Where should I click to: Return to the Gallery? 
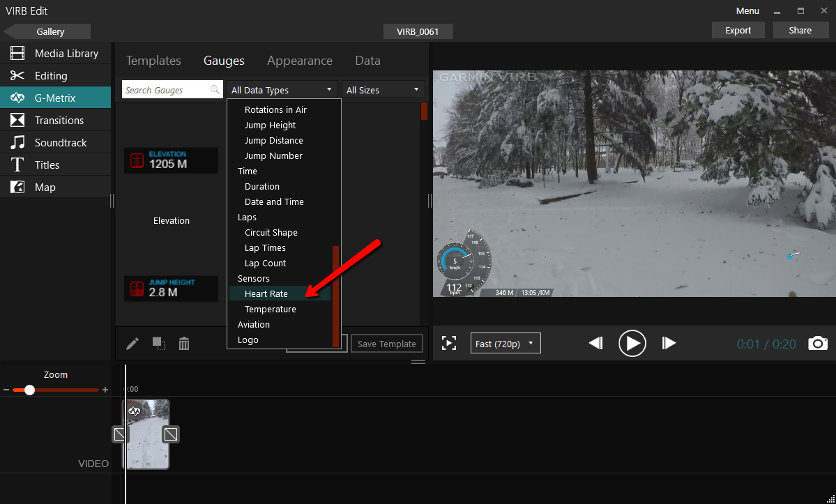tap(47, 31)
